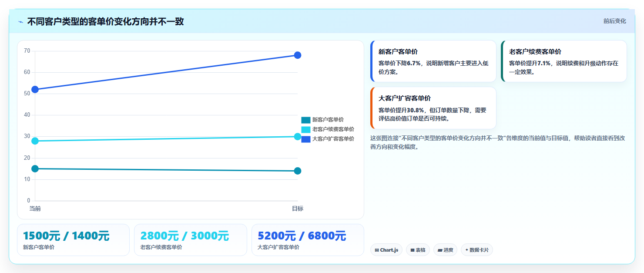Toggle 新客户客单价 legend color box
644x273 pixels.
click(x=306, y=120)
